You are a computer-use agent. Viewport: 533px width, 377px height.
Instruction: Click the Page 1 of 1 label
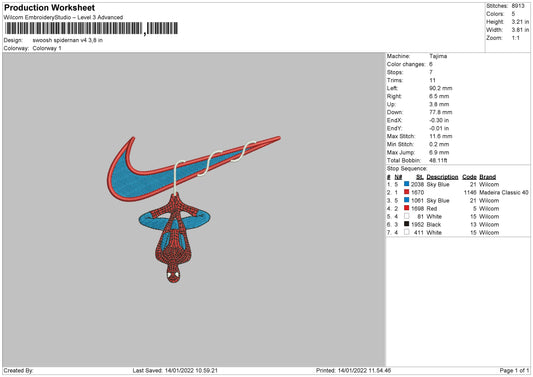click(514, 371)
